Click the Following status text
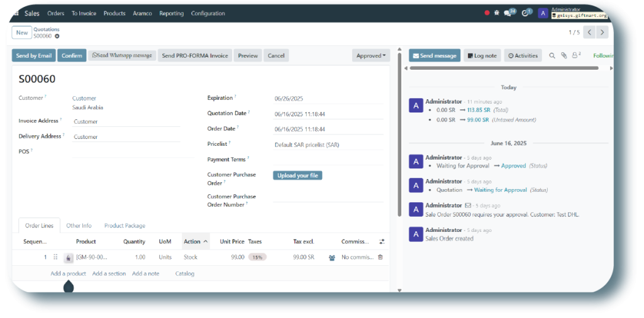The height and width of the screenshot is (318, 644). (x=602, y=55)
